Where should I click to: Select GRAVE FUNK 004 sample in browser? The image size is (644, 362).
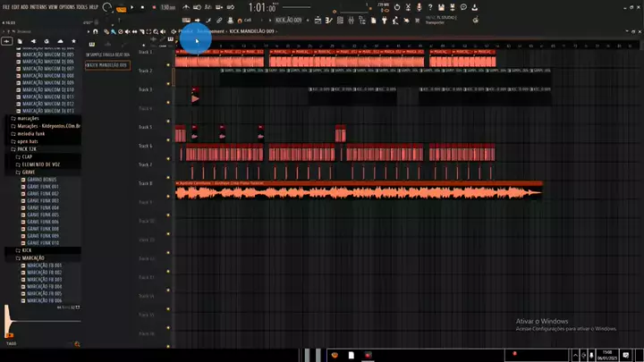42,207
